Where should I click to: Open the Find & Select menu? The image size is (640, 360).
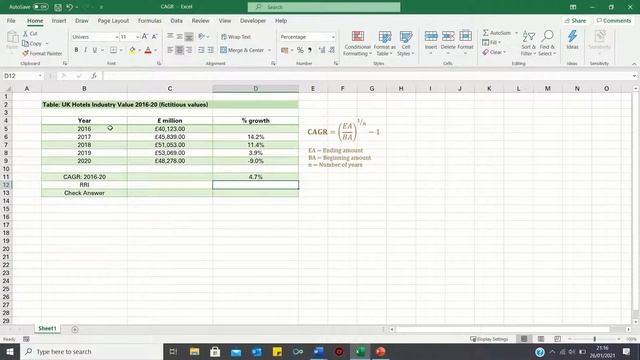(547, 43)
